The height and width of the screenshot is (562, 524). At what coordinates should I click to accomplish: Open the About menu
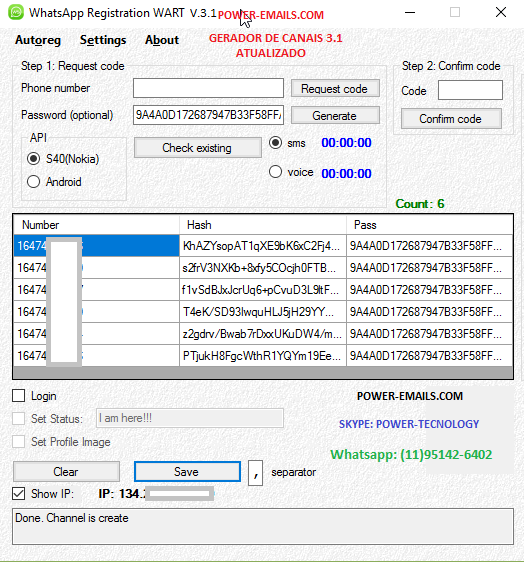162,40
